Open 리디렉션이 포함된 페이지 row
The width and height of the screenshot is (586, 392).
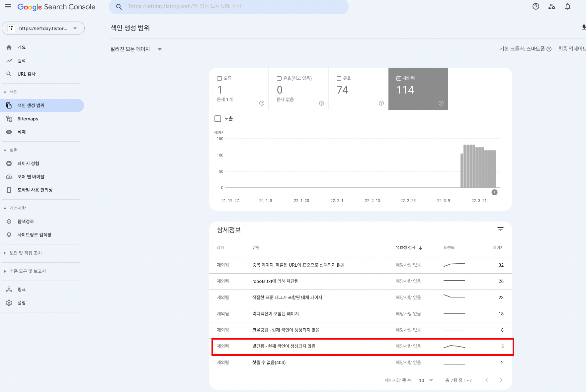click(360, 314)
